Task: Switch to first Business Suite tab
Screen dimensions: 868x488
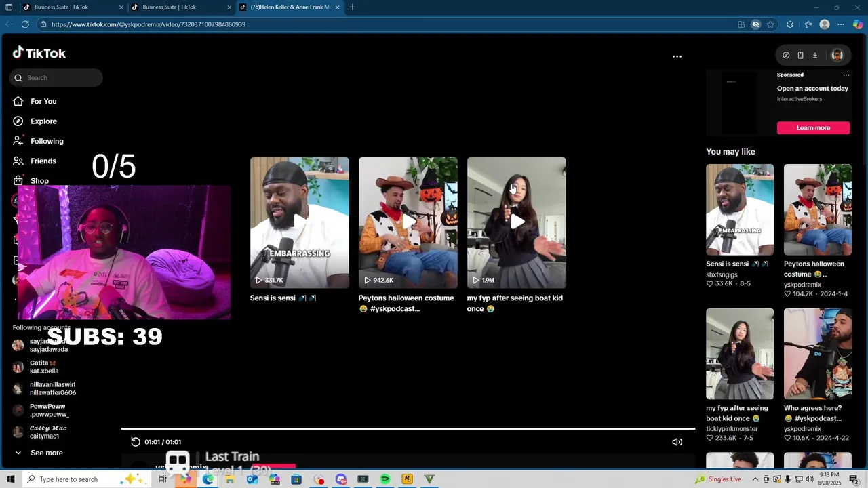Action: (x=72, y=7)
